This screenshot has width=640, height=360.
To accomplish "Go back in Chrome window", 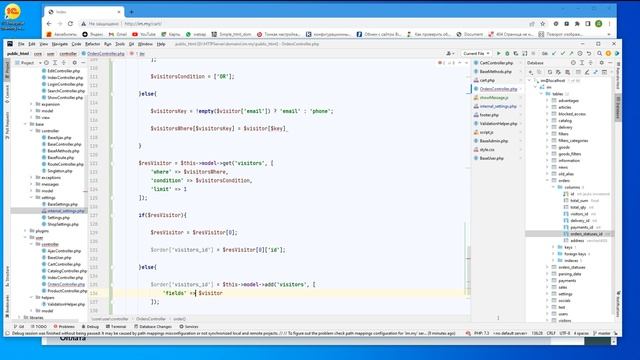I will point(49,24).
